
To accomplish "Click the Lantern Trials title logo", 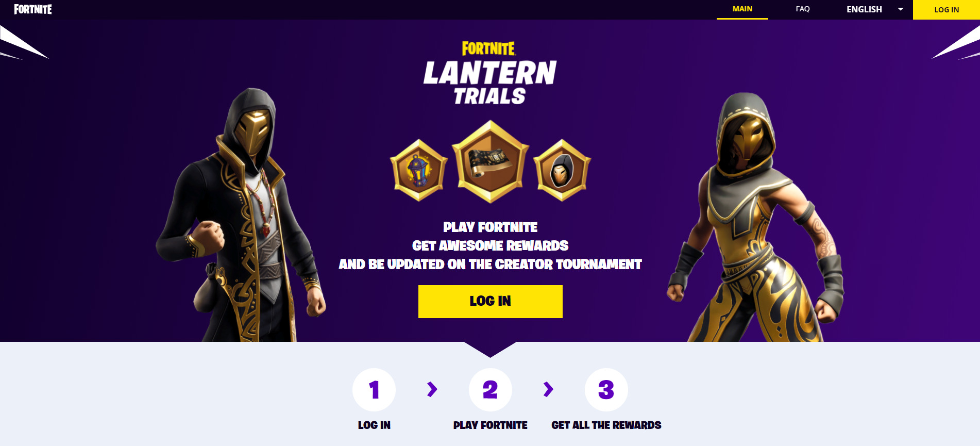I will (490, 73).
